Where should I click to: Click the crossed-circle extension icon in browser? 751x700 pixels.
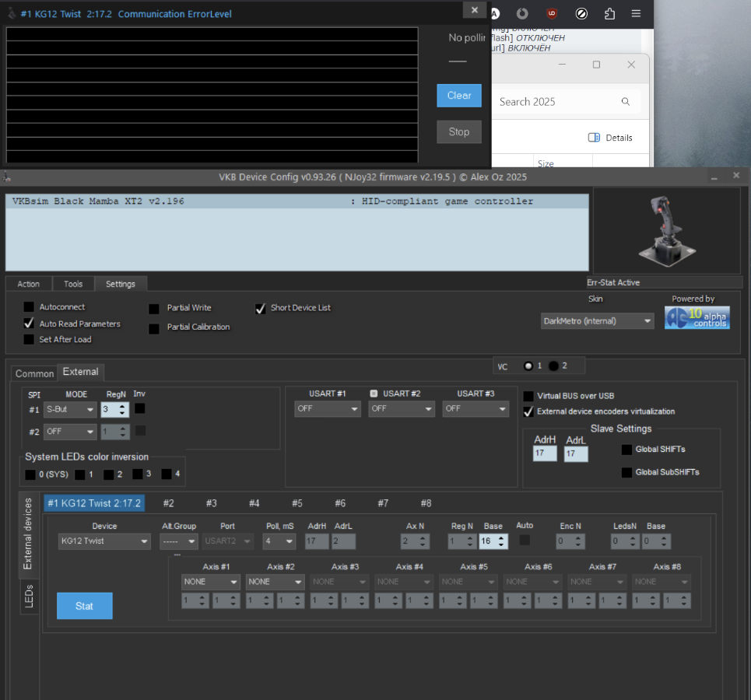tap(581, 13)
